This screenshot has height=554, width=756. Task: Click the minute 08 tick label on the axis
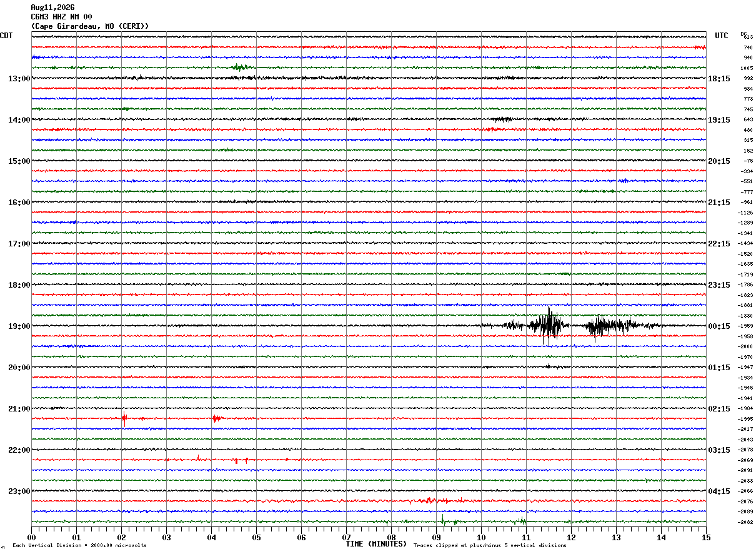click(x=391, y=537)
